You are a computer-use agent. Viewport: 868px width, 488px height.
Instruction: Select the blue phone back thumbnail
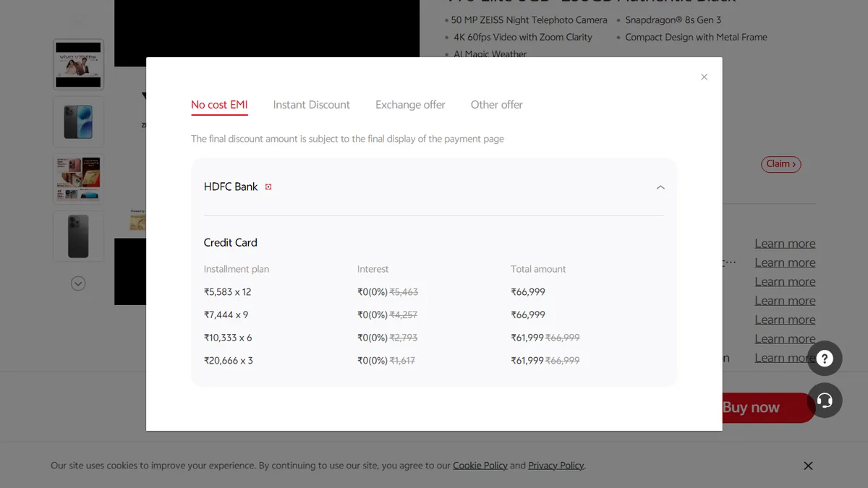(x=78, y=122)
